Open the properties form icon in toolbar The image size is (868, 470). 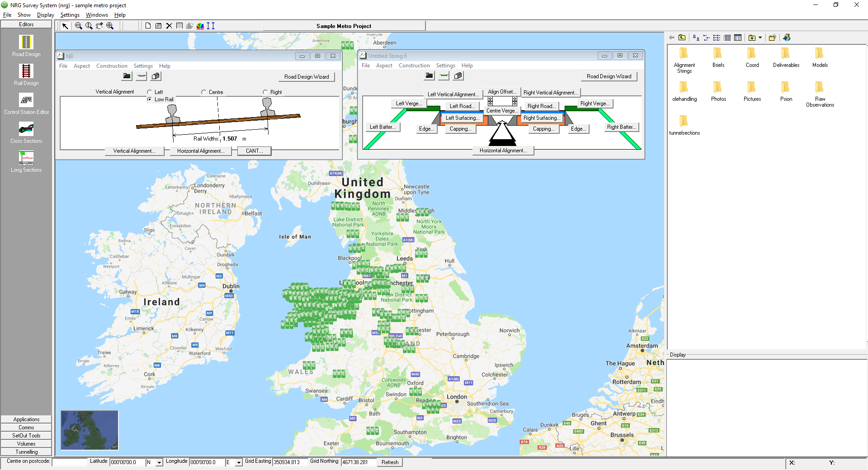tap(158, 26)
